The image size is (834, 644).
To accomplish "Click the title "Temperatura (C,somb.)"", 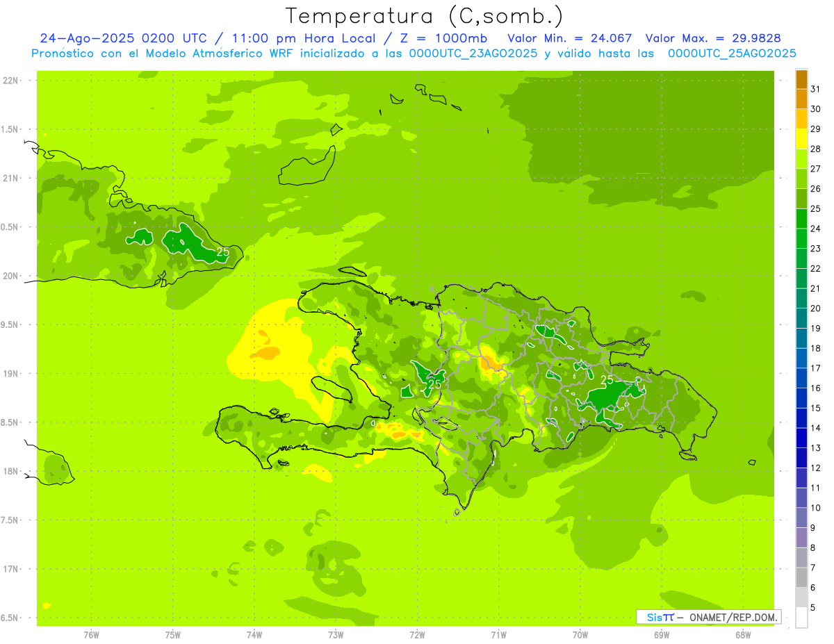I will [425, 15].
